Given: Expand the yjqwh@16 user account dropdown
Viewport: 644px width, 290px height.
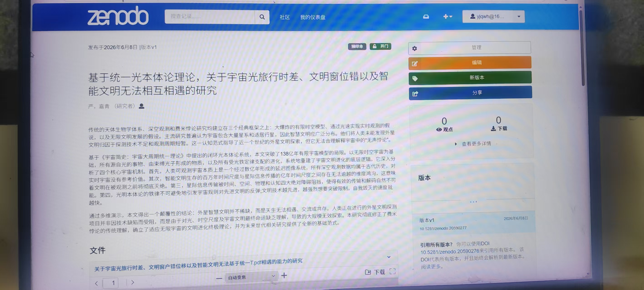Looking at the screenshot, I should pos(493,17).
